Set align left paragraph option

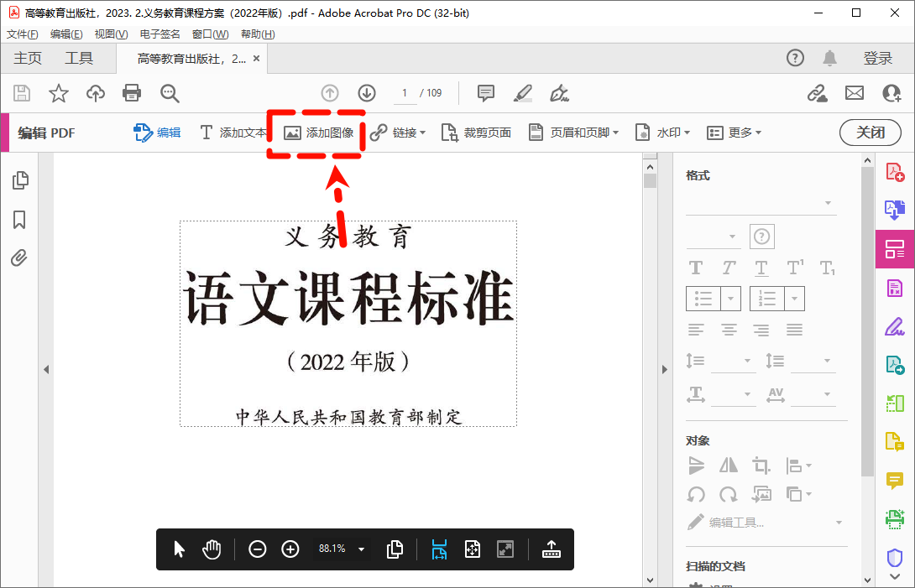pyautogui.click(x=696, y=330)
